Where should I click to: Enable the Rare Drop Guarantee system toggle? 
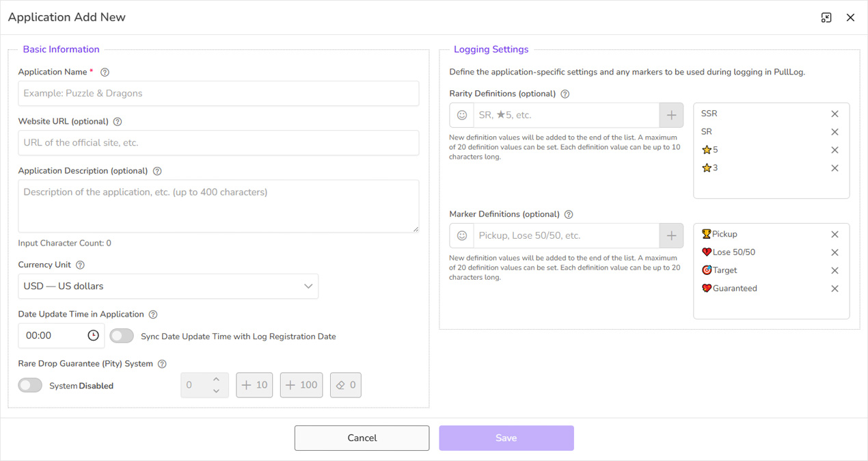tap(30, 386)
